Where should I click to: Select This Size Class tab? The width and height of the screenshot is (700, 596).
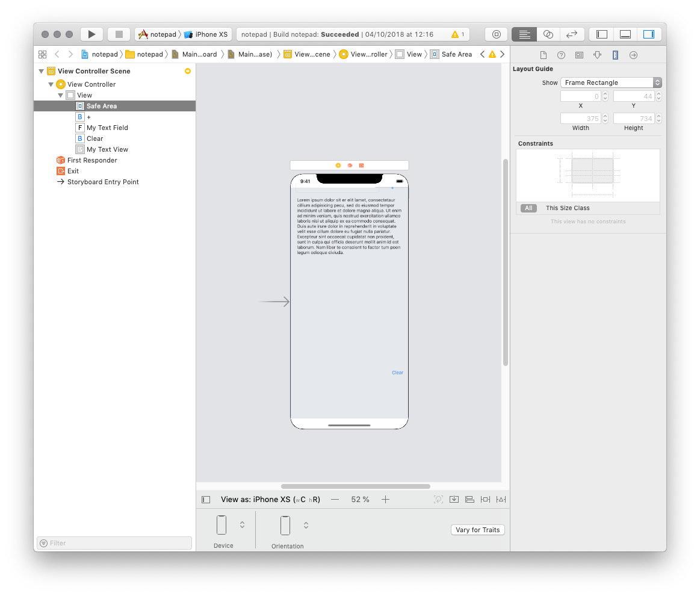[x=568, y=208]
